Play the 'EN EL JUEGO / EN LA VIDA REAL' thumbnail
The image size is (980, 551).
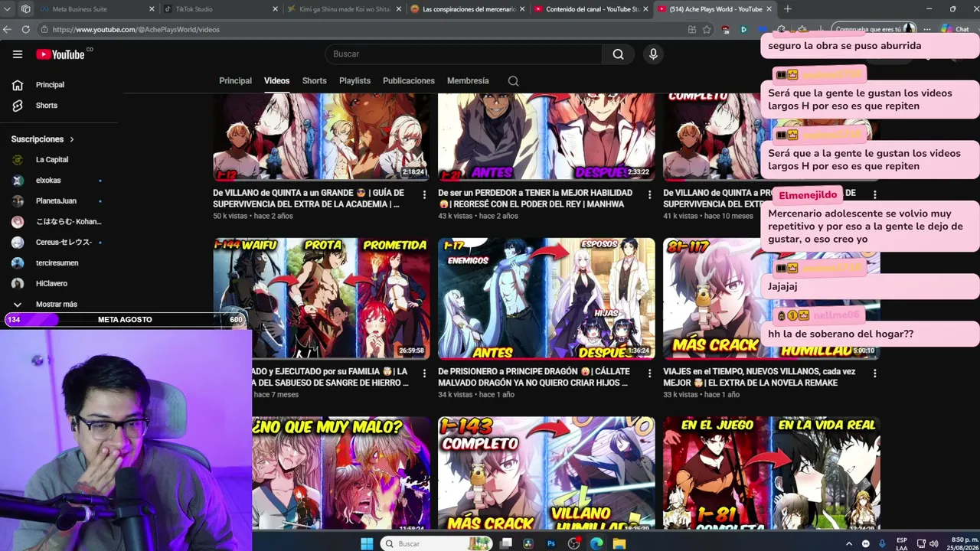point(772,473)
